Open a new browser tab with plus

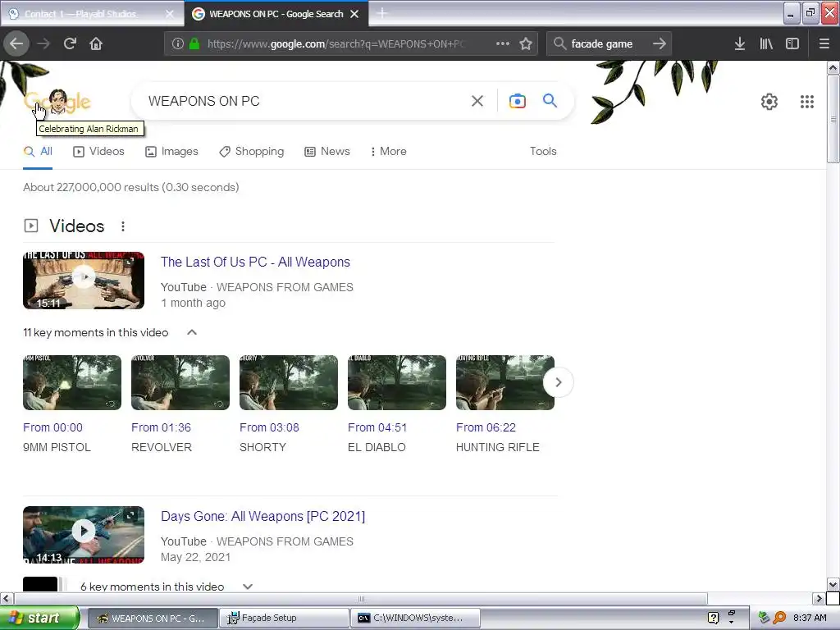coord(382,13)
